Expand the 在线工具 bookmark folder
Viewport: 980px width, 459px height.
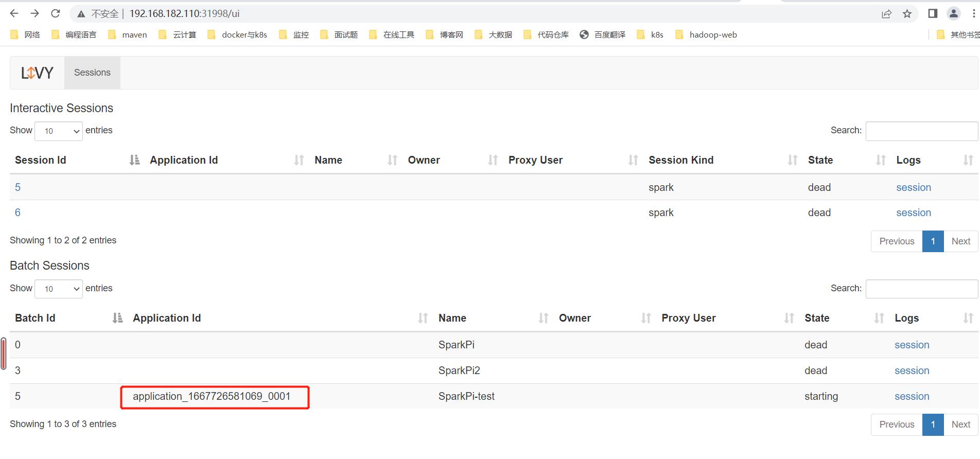click(392, 34)
